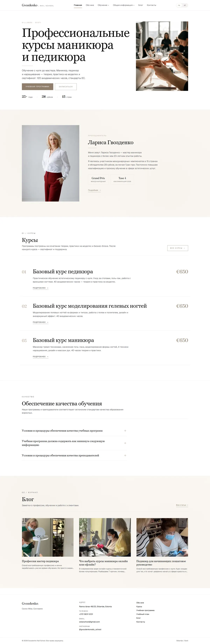Open the Обучение dropdown menu

click(x=103, y=5)
